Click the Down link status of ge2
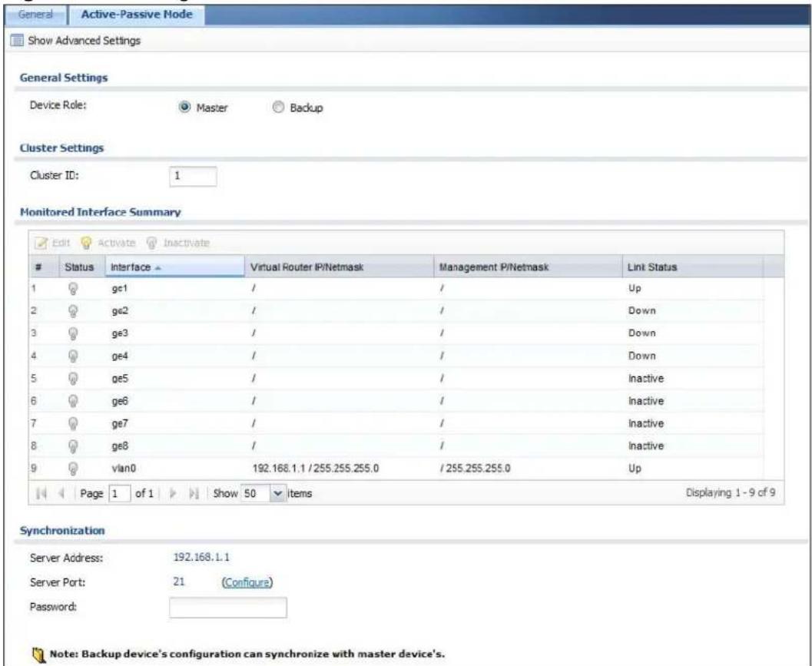The width and height of the screenshot is (812, 666). click(642, 311)
